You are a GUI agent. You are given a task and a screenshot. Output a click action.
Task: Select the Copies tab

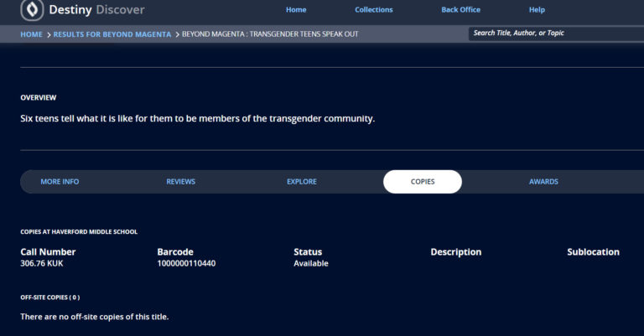pyautogui.click(x=423, y=182)
